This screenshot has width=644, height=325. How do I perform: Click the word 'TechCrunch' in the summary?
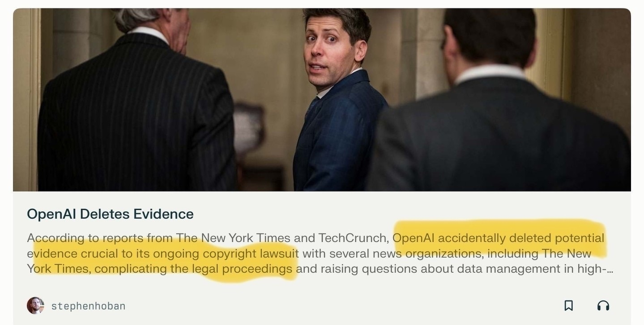[x=353, y=238]
